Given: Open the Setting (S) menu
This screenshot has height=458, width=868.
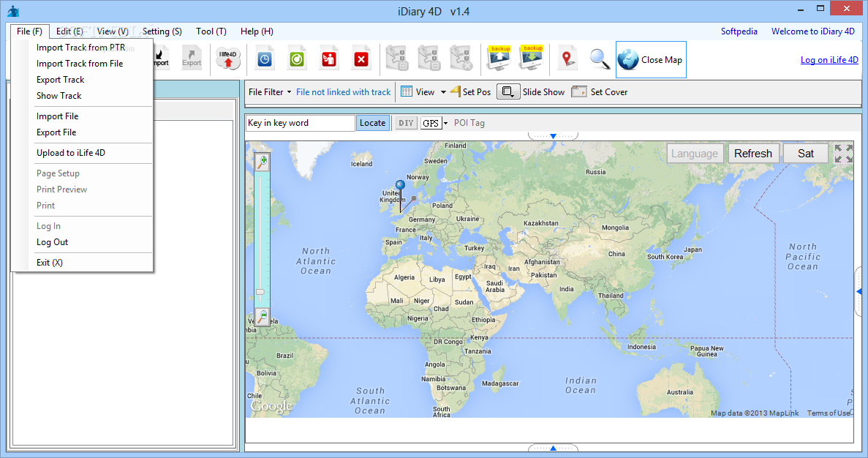Looking at the screenshot, I should coord(162,31).
